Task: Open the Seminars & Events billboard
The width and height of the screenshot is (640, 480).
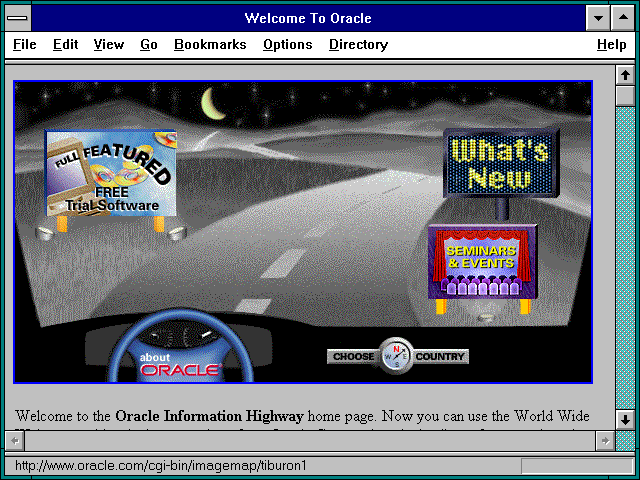Action: point(482,262)
